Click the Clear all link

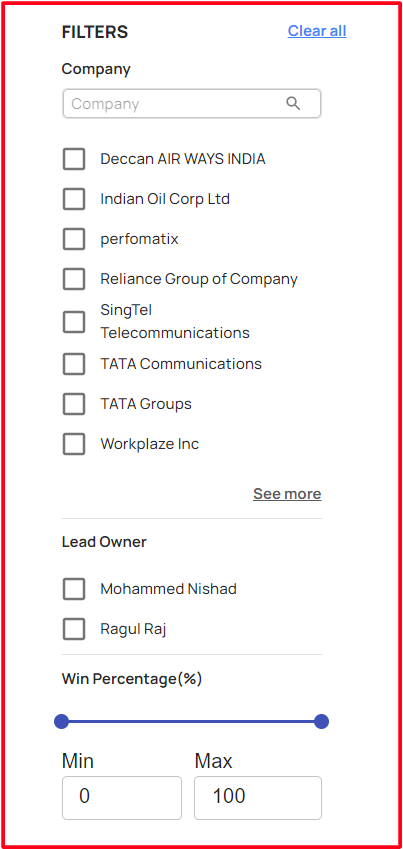(317, 31)
